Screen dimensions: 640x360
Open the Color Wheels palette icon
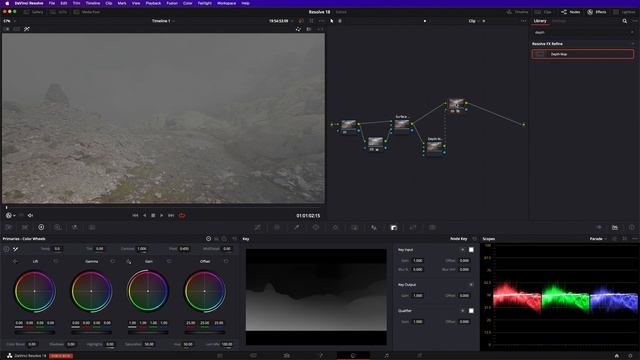coord(41,227)
